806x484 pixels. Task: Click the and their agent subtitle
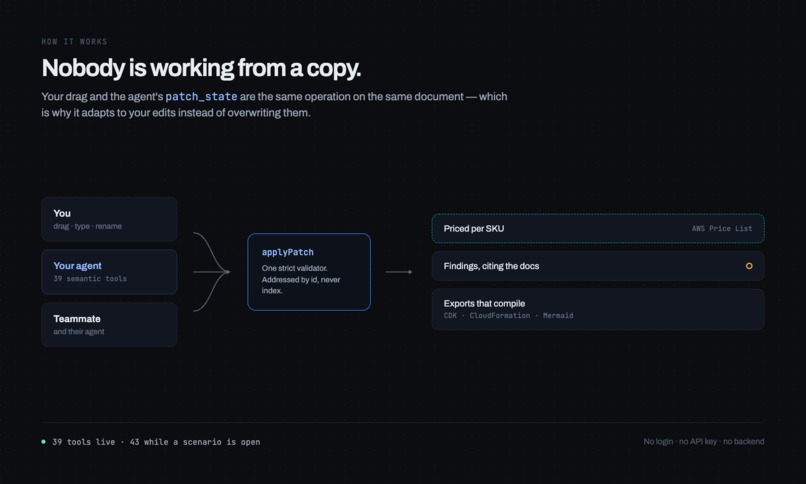(x=79, y=331)
